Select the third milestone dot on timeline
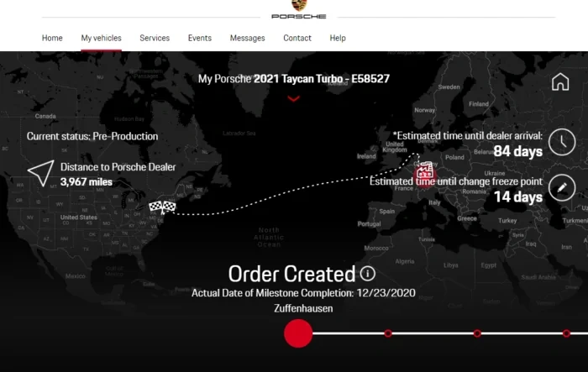Screen dimensions: 588x372 477,333
